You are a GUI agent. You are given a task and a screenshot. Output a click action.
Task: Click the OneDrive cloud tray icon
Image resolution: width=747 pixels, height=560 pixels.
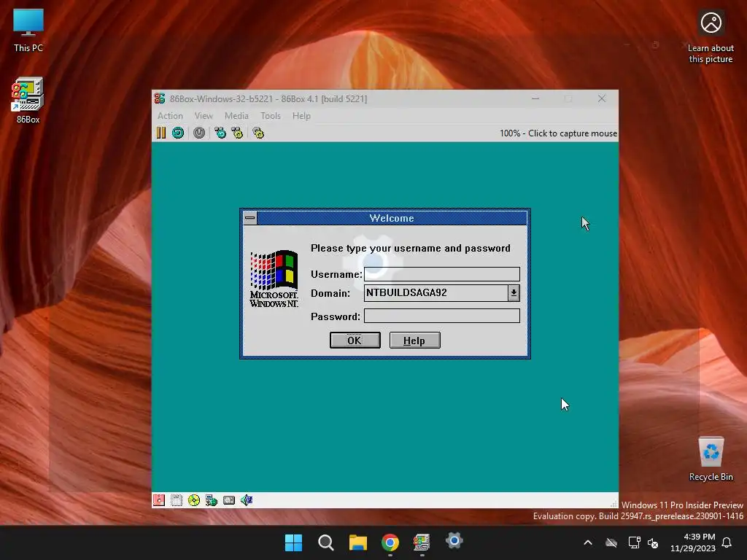tap(611, 542)
